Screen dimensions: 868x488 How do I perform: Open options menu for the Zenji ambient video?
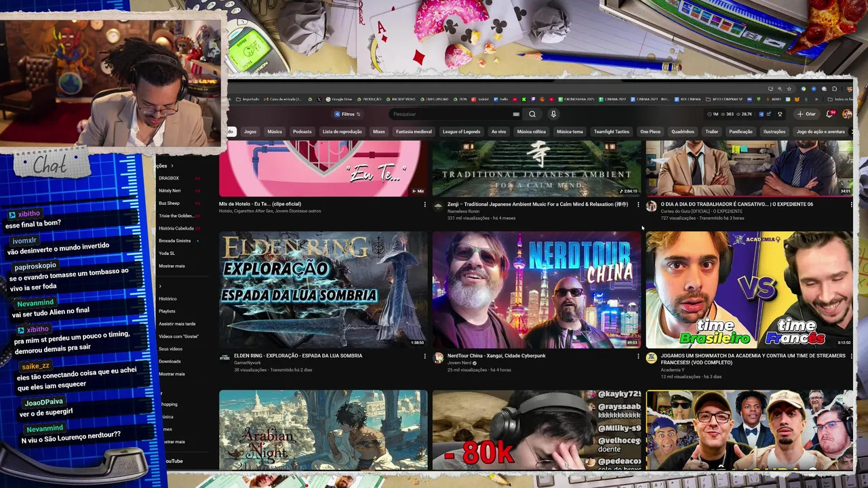click(x=638, y=204)
